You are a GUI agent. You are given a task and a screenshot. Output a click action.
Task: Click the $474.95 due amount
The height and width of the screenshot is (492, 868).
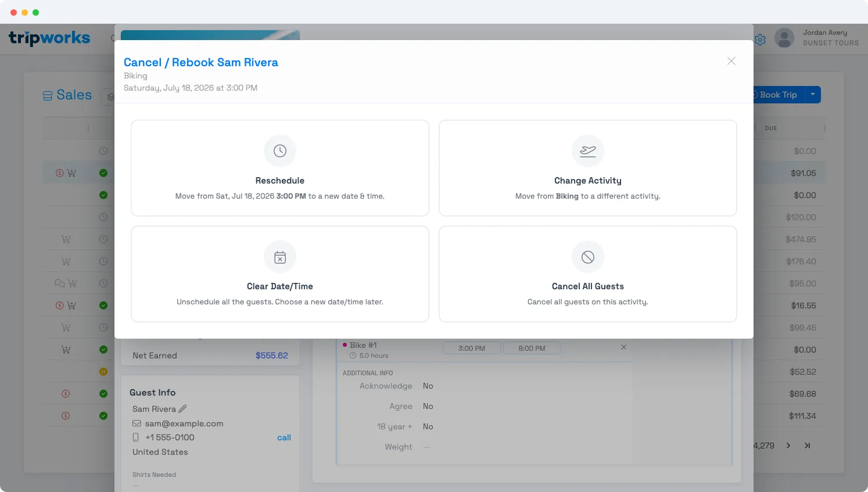pyautogui.click(x=801, y=239)
